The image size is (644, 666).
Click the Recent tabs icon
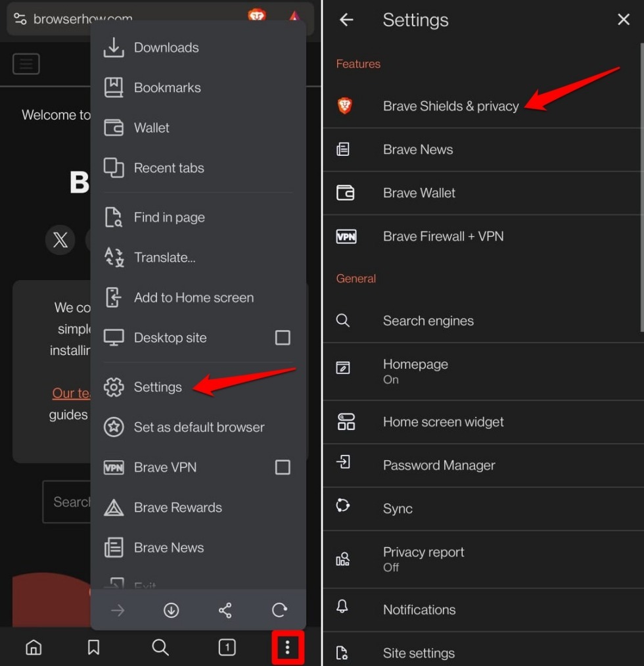coord(114,168)
